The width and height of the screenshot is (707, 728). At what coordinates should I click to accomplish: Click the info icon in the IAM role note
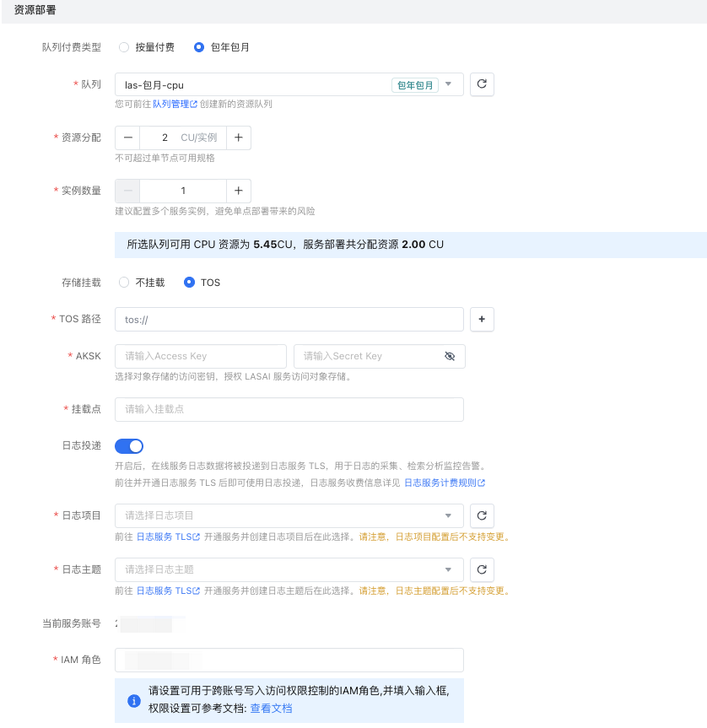[133, 700]
